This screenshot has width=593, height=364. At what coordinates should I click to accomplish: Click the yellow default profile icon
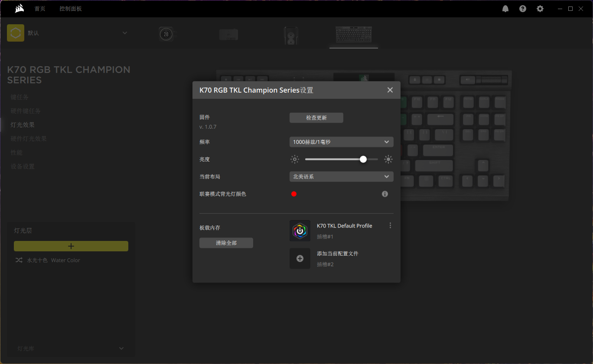click(x=16, y=33)
